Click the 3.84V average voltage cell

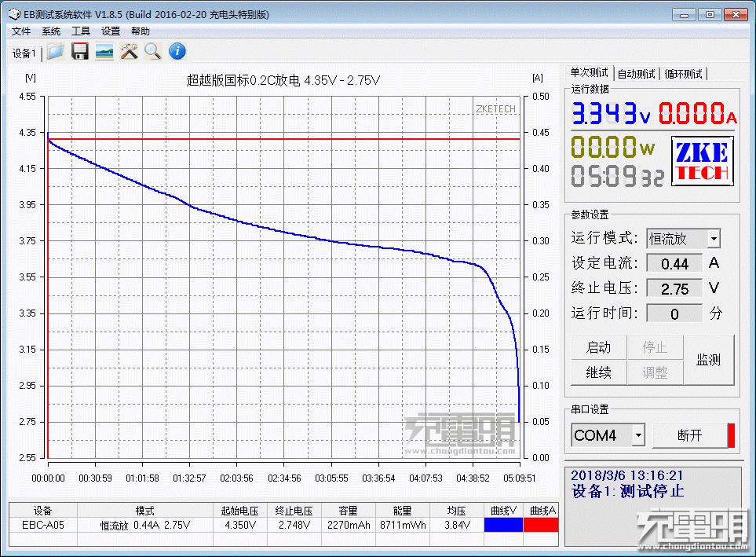pos(457,525)
